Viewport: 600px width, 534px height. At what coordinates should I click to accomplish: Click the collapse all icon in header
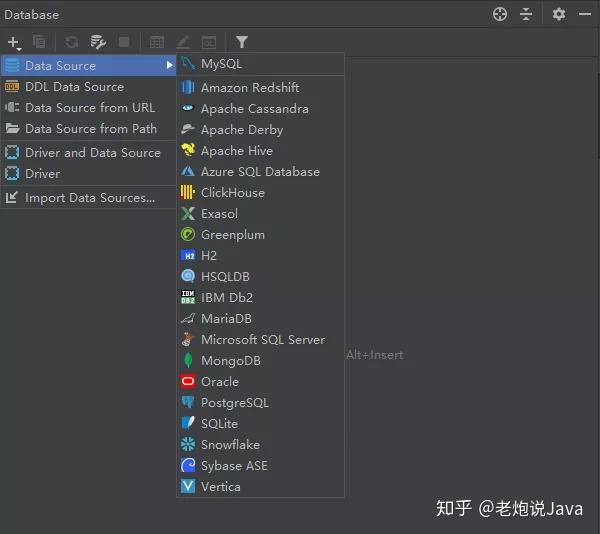pyautogui.click(x=526, y=14)
